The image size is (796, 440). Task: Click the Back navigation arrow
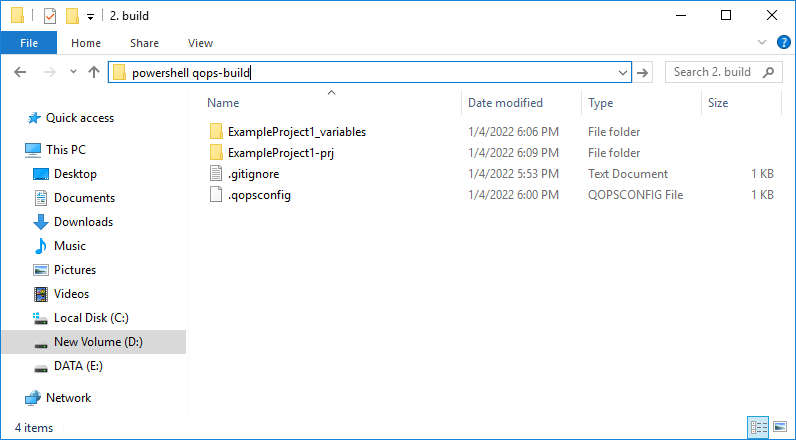pos(20,72)
